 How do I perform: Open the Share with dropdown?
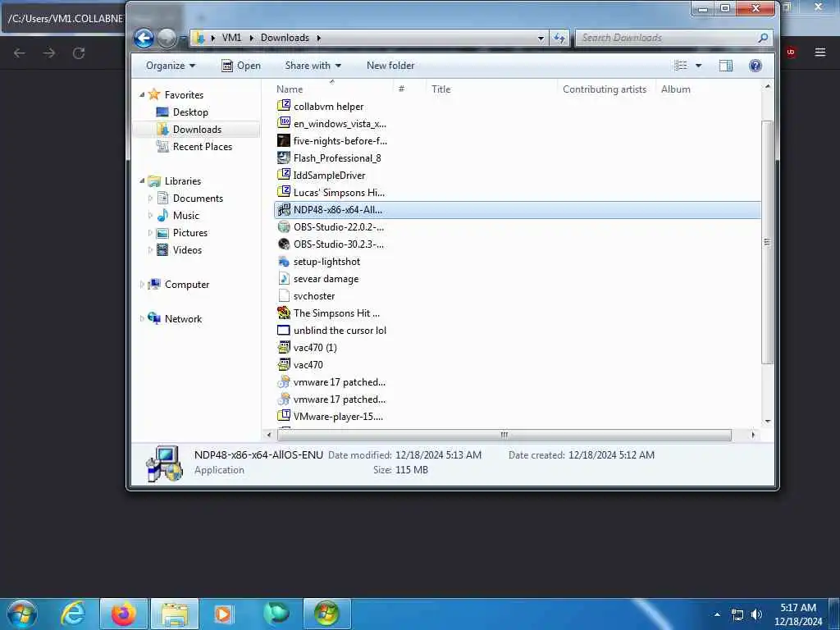(x=313, y=66)
